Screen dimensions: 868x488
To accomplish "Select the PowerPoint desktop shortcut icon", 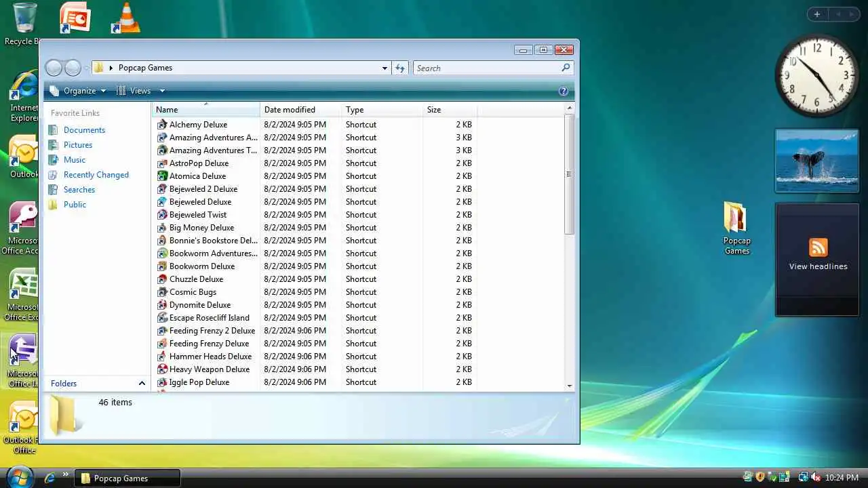I will tap(75, 18).
